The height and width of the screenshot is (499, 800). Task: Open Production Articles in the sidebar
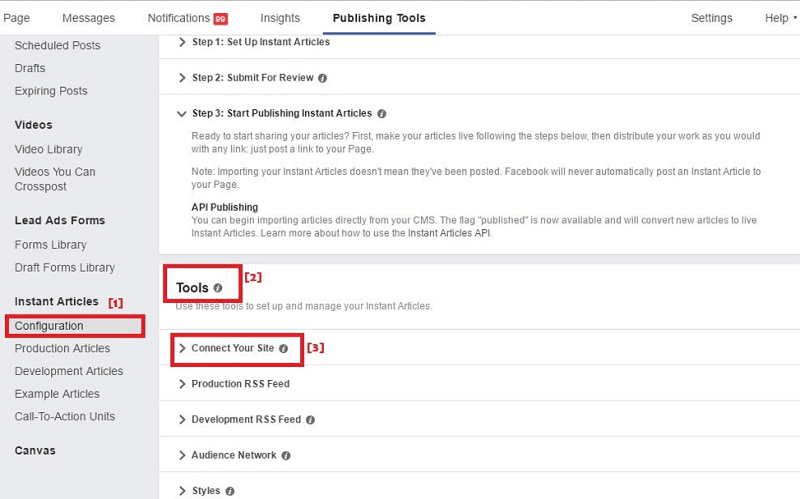point(62,349)
